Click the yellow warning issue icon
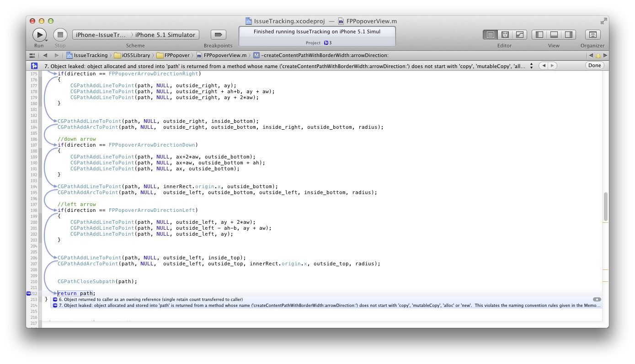This screenshot has height=364, width=635. point(598,55)
